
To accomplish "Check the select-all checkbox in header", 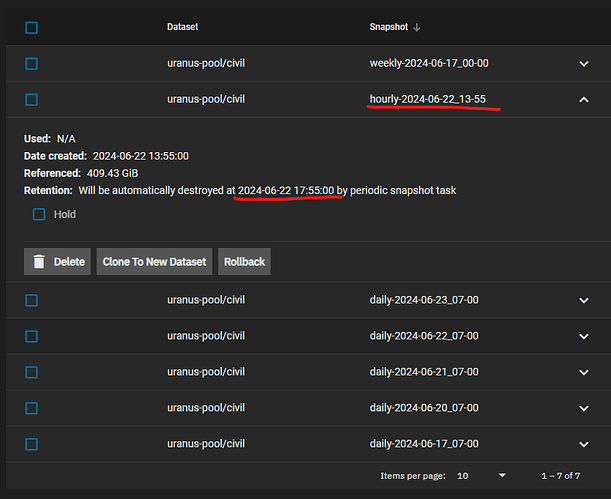I will (31, 27).
